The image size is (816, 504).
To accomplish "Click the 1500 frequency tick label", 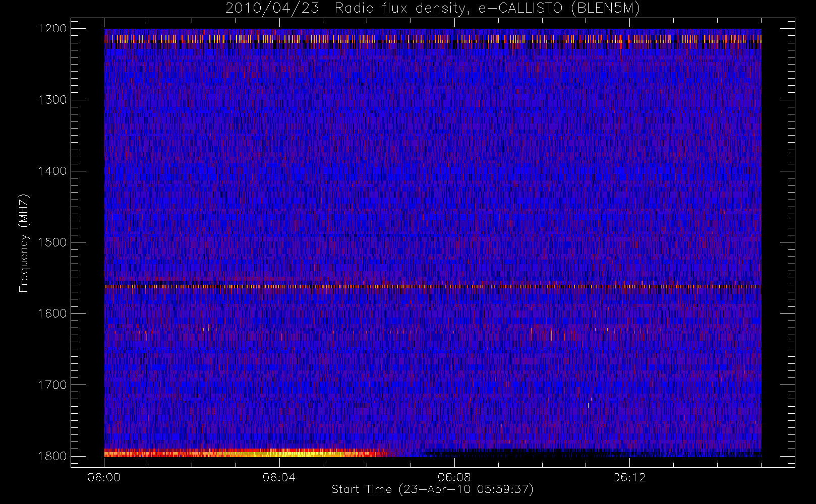I will 52,242.
